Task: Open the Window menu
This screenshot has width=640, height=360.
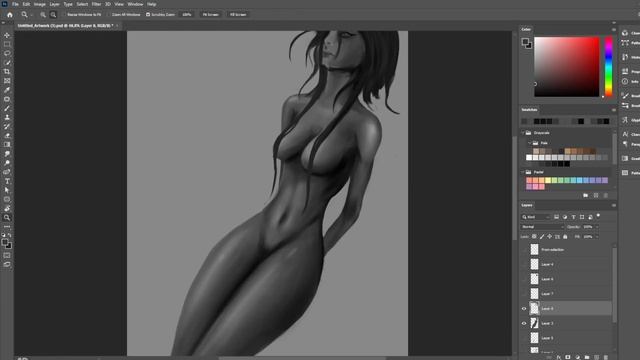Action: coord(136,4)
